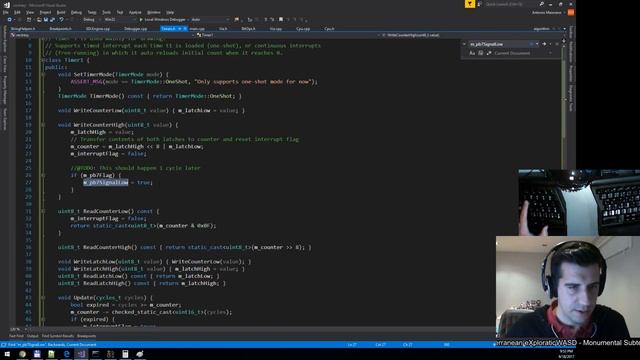Toggle Match Whole Word in find box
The height and width of the screenshot is (360, 640).
[480, 53]
